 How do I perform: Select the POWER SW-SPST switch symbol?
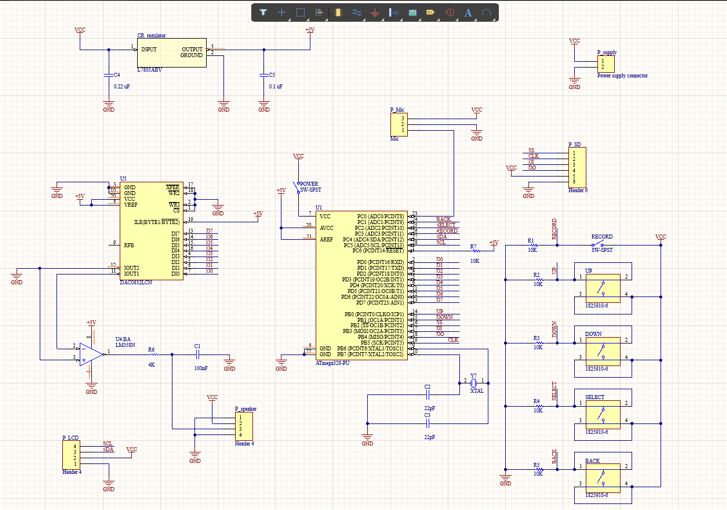(298, 188)
